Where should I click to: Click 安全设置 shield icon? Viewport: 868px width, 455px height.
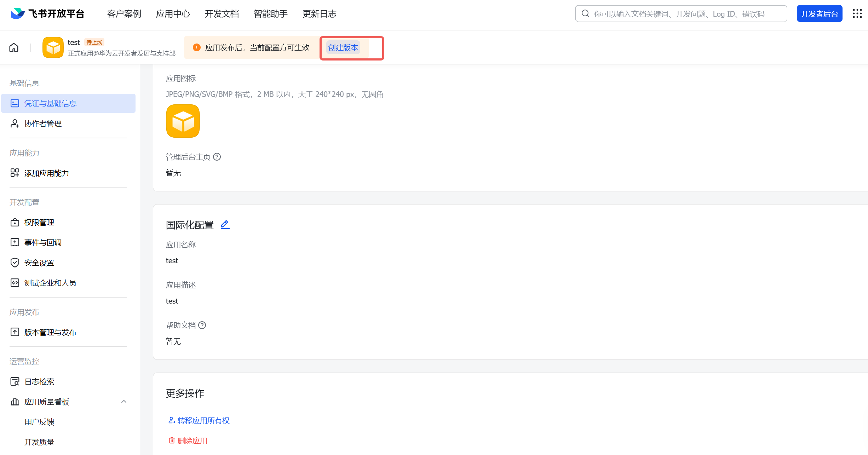pyautogui.click(x=15, y=263)
